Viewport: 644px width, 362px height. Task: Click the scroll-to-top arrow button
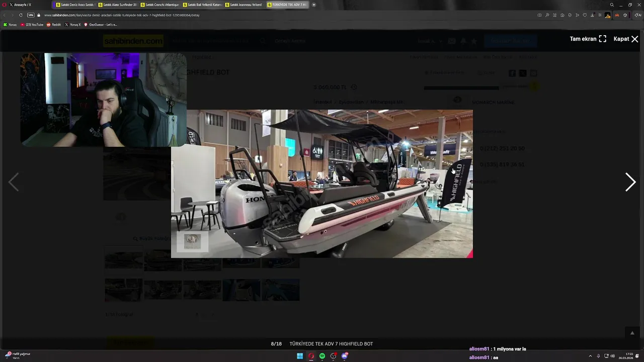point(632,333)
